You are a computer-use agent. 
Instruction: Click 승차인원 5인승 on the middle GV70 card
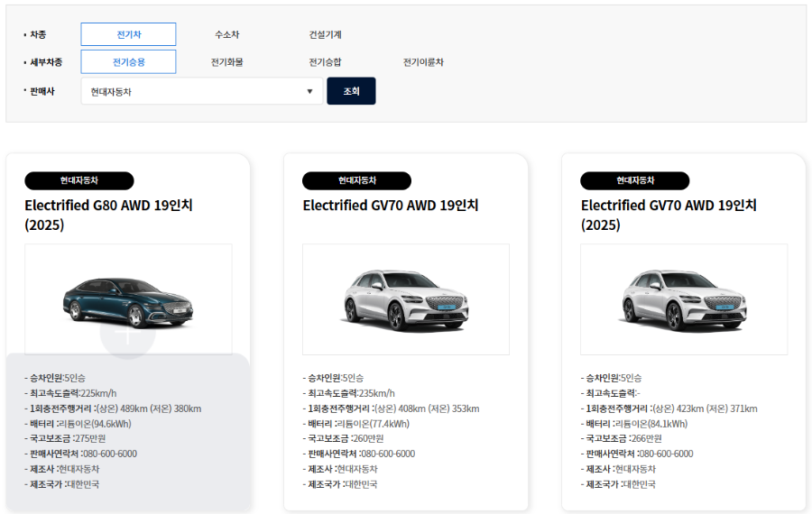[x=333, y=378]
